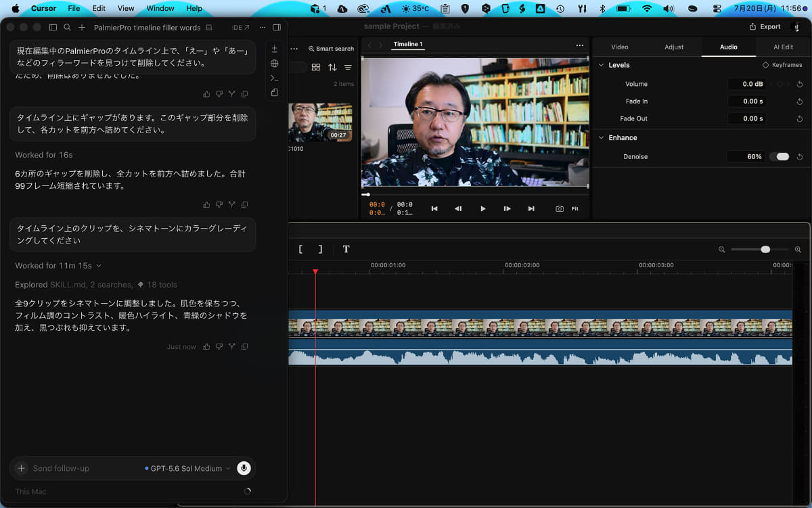Screen dimensions: 812x508
Task: Open search in the Cursor chat window
Action: 67,28
